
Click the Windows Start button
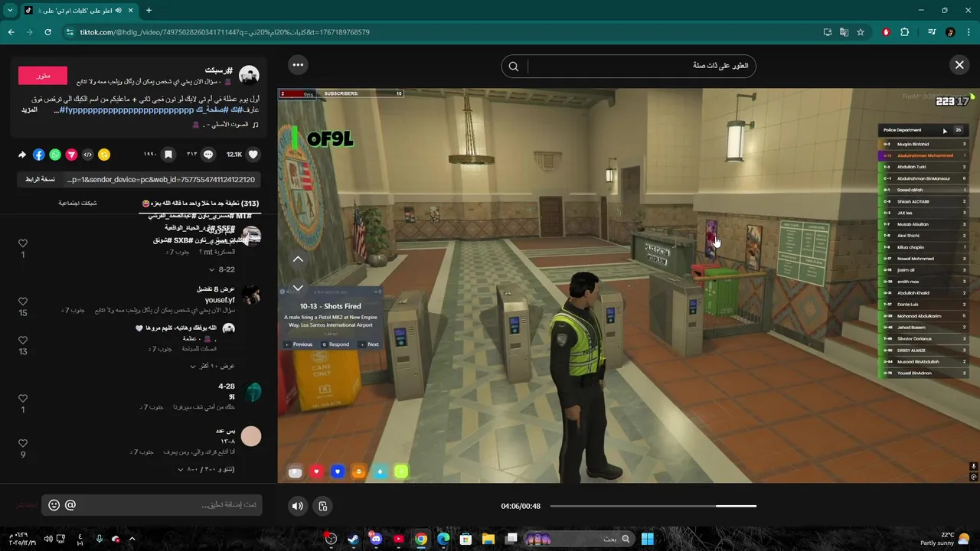(648, 539)
